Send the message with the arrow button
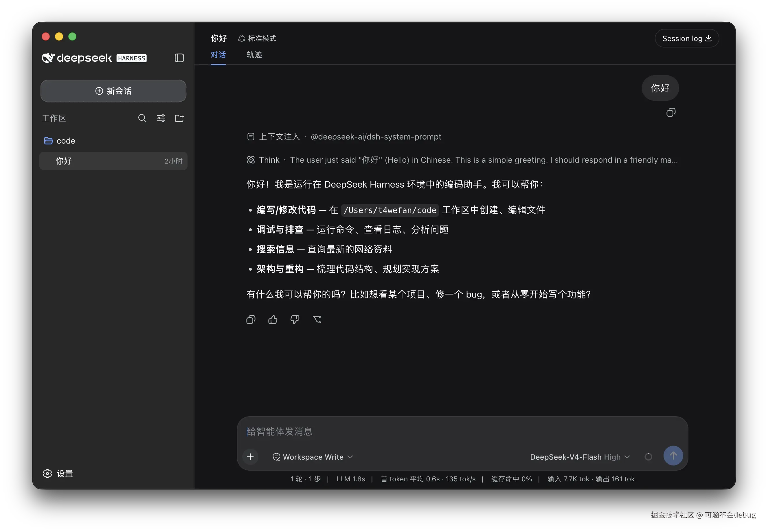Viewport: 768px width, 532px height. pyautogui.click(x=673, y=456)
